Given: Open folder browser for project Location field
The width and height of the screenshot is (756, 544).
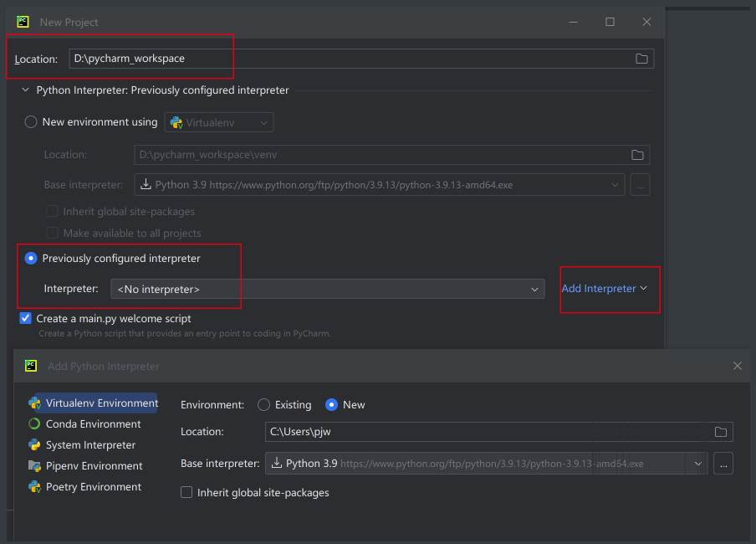Looking at the screenshot, I should click(x=641, y=59).
